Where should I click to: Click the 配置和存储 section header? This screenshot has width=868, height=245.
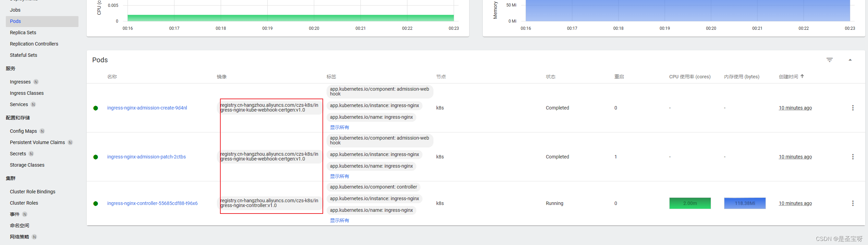click(x=18, y=118)
